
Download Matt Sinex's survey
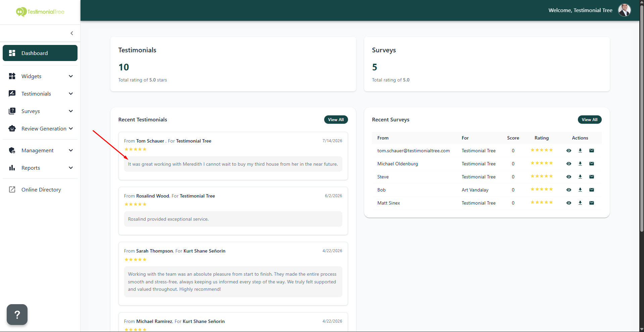pos(580,203)
